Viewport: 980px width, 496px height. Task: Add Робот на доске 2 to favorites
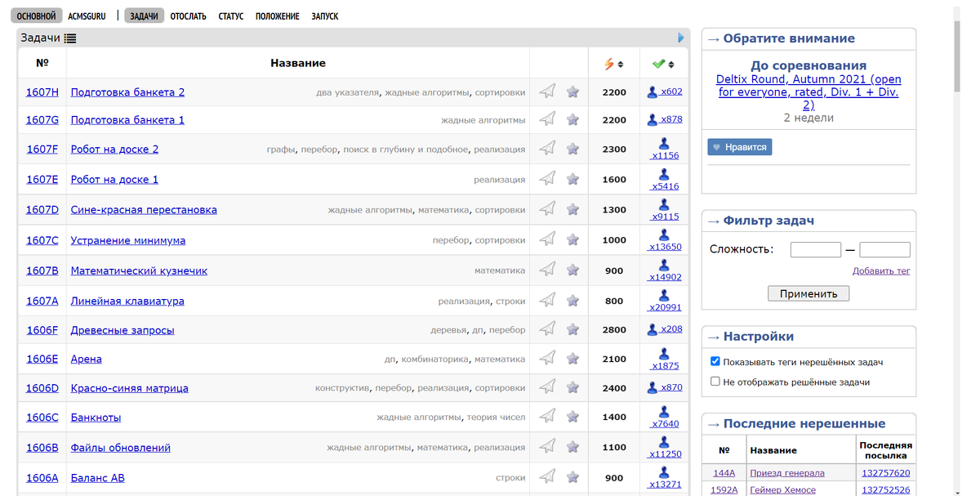pos(573,149)
